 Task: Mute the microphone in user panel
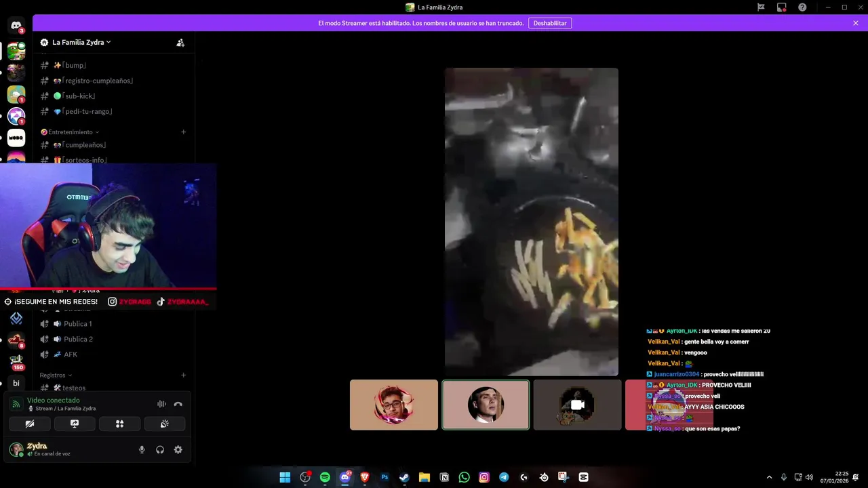142,449
